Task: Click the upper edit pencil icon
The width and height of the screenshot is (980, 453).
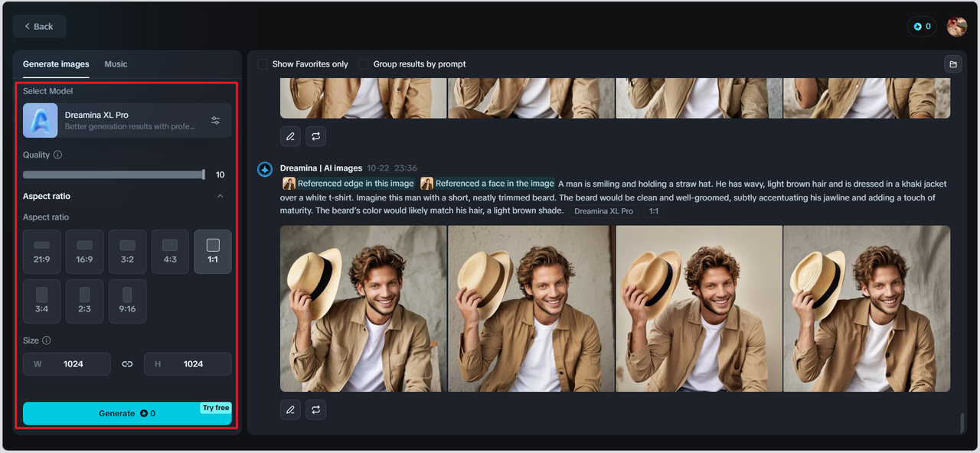Action: click(290, 137)
